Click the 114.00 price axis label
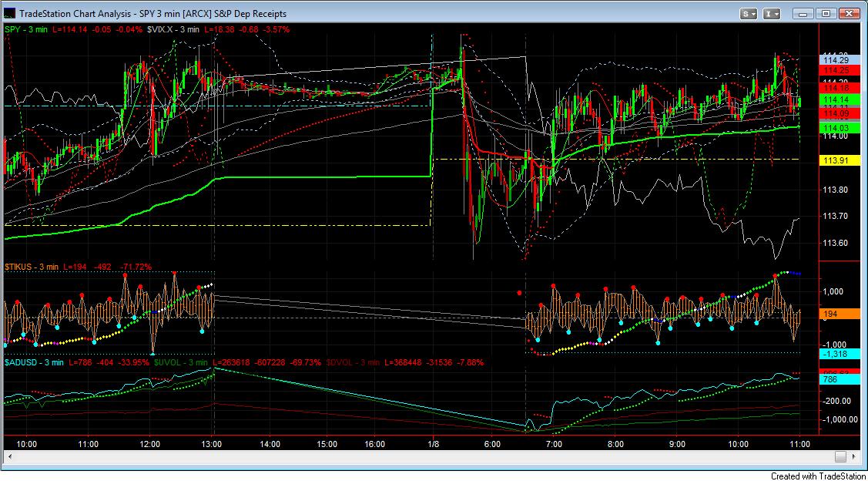The height and width of the screenshot is (481, 868). (x=834, y=136)
